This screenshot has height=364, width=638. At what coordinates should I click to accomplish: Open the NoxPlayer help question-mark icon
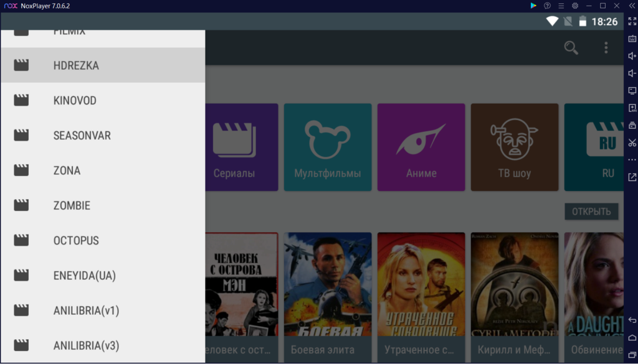pyautogui.click(x=547, y=6)
